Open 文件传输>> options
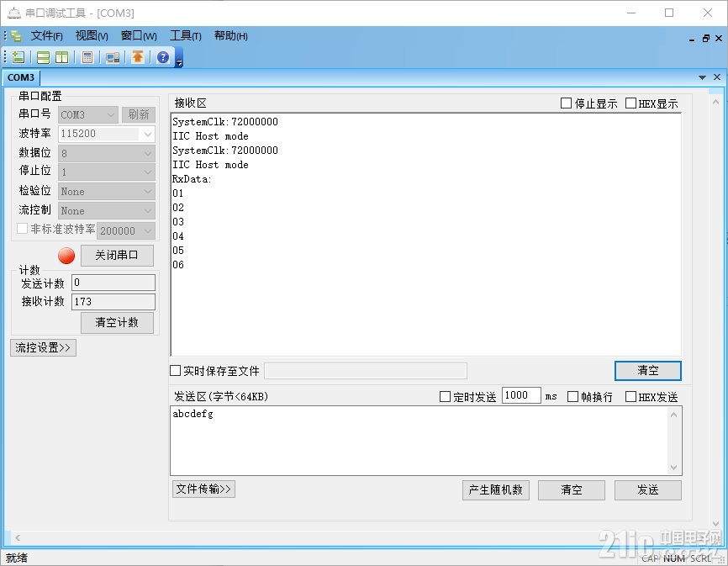The width and height of the screenshot is (728, 566). click(203, 489)
